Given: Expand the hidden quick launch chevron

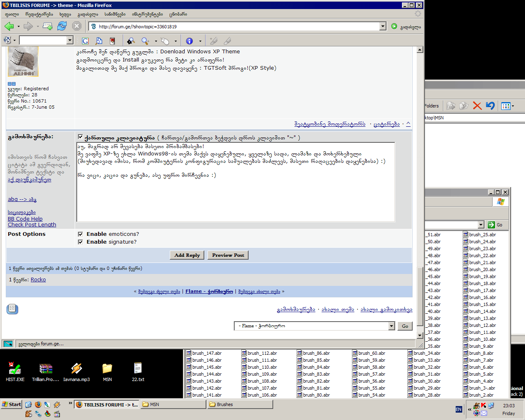Looking at the screenshot, I should 70,404.
